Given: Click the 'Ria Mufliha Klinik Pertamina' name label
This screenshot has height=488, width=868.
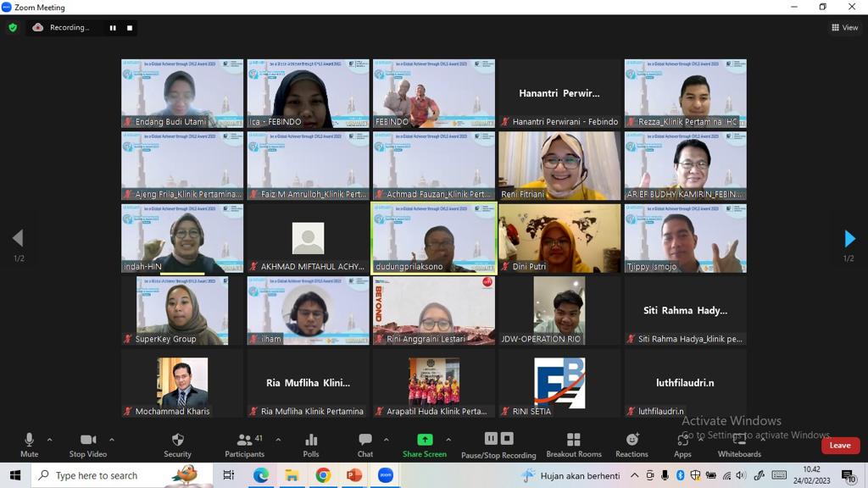Looking at the screenshot, I should pyautogui.click(x=312, y=412).
